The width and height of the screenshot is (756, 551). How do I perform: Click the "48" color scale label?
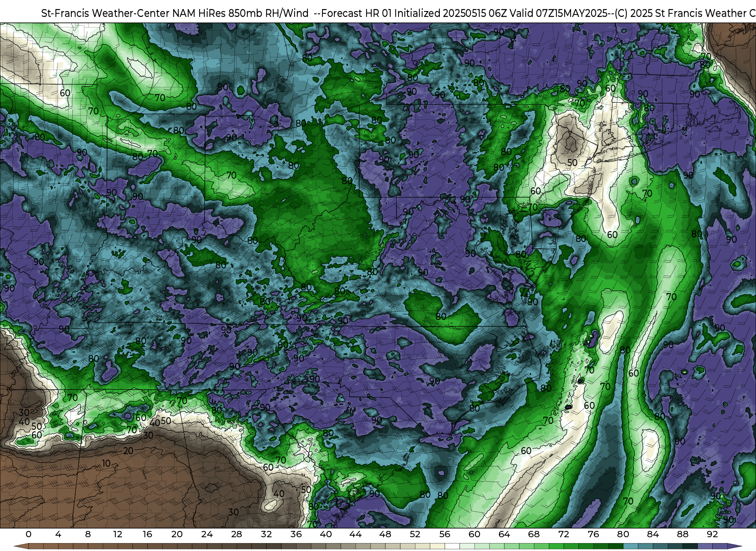click(x=385, y=534)
